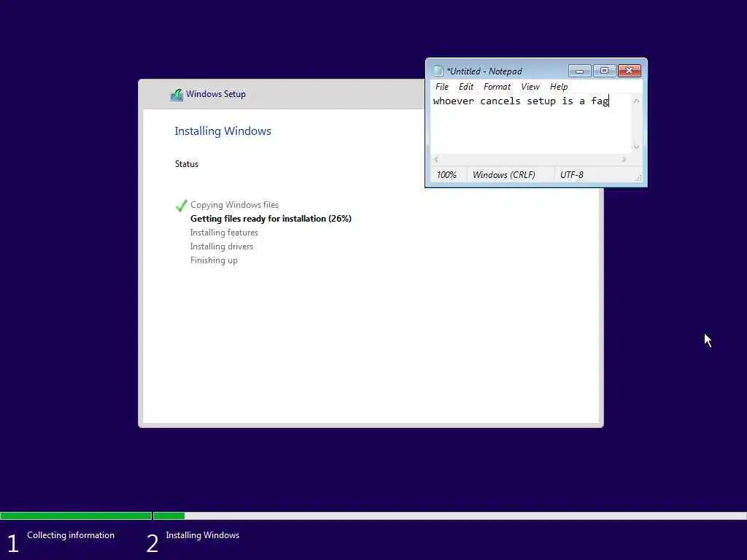Click the Notepad document icon in title bar
The width and height of the screenshot is (747, 560).
pyautogui.click(x=438, y=71)
